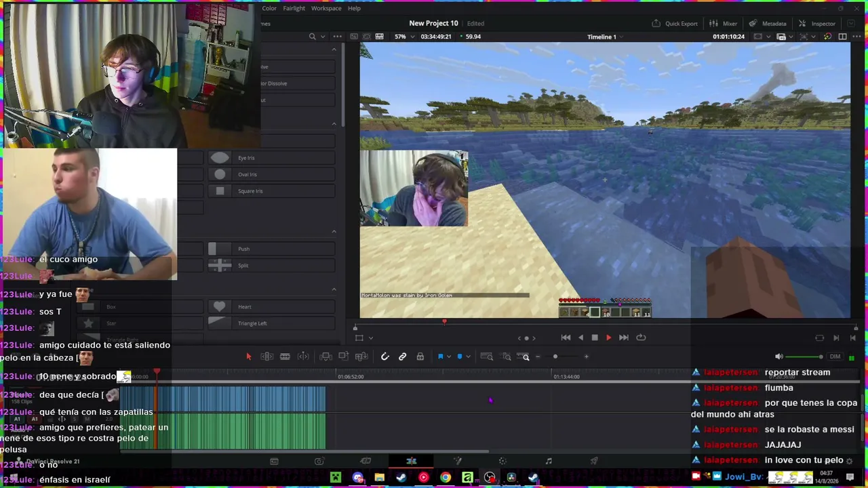The height and width of the screenshot is (488, 868).
Task: Click the Match Frame icon under the viewer
Action: [x=820, y=338]
